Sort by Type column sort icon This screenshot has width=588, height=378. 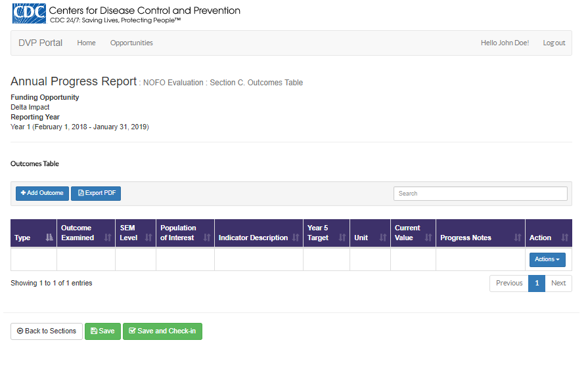(x=49, y=238)
